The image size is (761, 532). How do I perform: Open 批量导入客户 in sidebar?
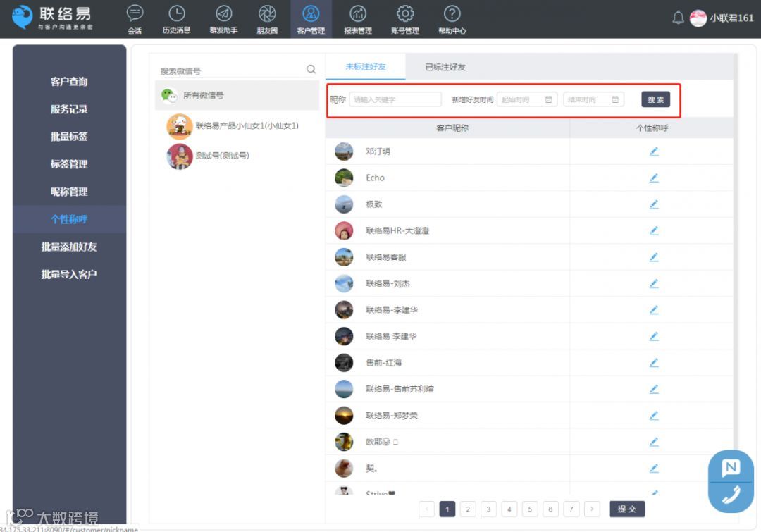tap(69, 274)
